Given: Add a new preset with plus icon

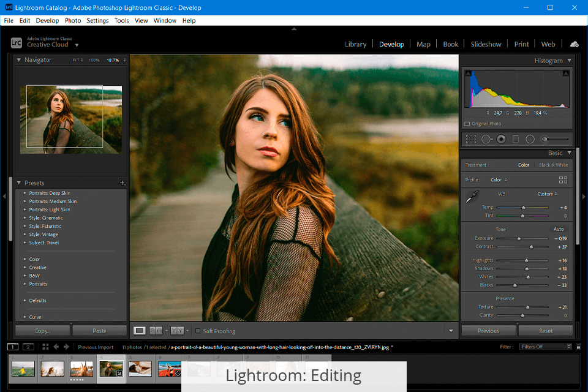Looking at the screenshot, I should point(123,183).
